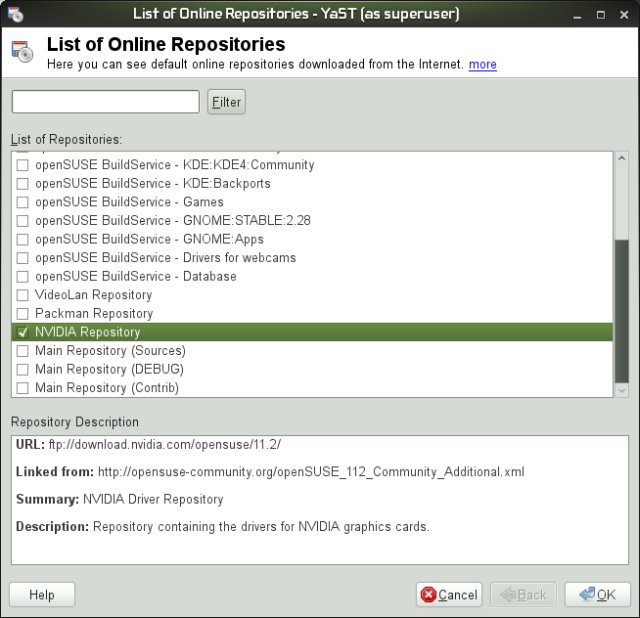Check Main Repository (DEBUG) box
This screenshot has height=618, width=640.
tap(22, 369)
